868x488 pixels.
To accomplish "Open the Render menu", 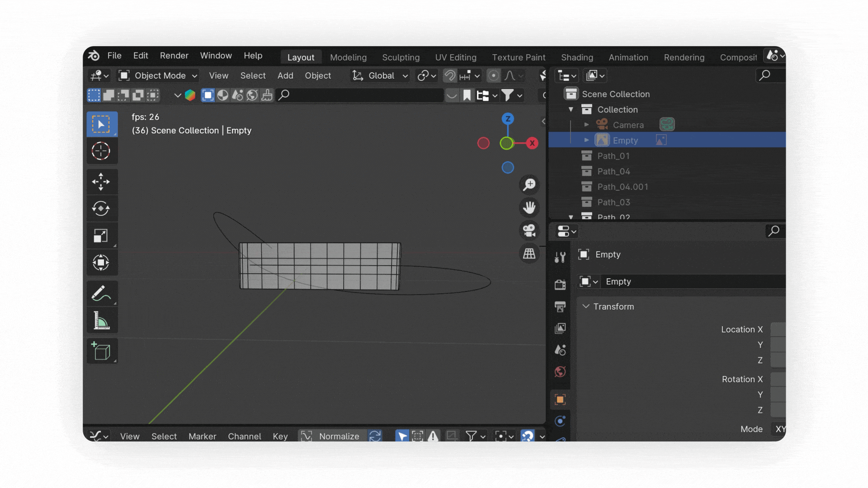I will (x=174, y=56).
